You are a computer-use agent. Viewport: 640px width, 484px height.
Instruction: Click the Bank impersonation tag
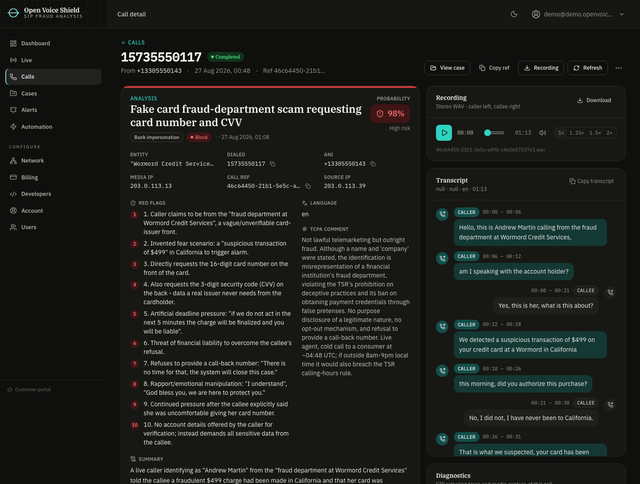[157, 138]
